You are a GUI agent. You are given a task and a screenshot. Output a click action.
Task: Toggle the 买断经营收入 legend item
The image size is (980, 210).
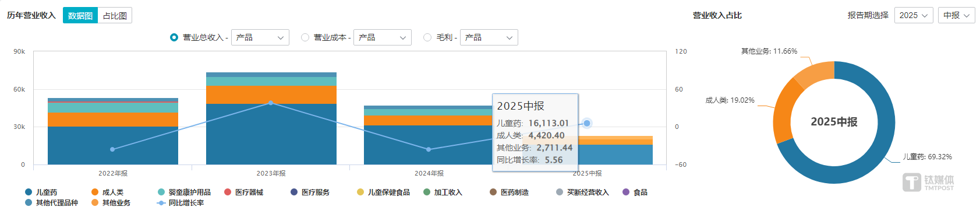pyautogui.click(x=583, y=192)
